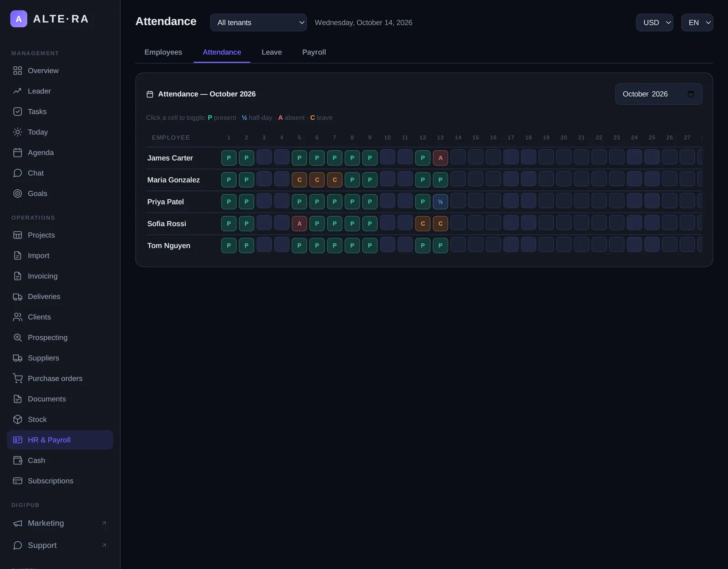
Task: Select the Today sun icon
Action: 17,132
